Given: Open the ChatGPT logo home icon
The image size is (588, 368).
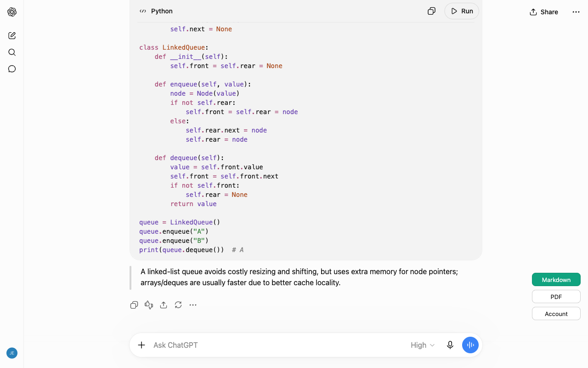Looking at the screenshot, I should coord(12,12).
